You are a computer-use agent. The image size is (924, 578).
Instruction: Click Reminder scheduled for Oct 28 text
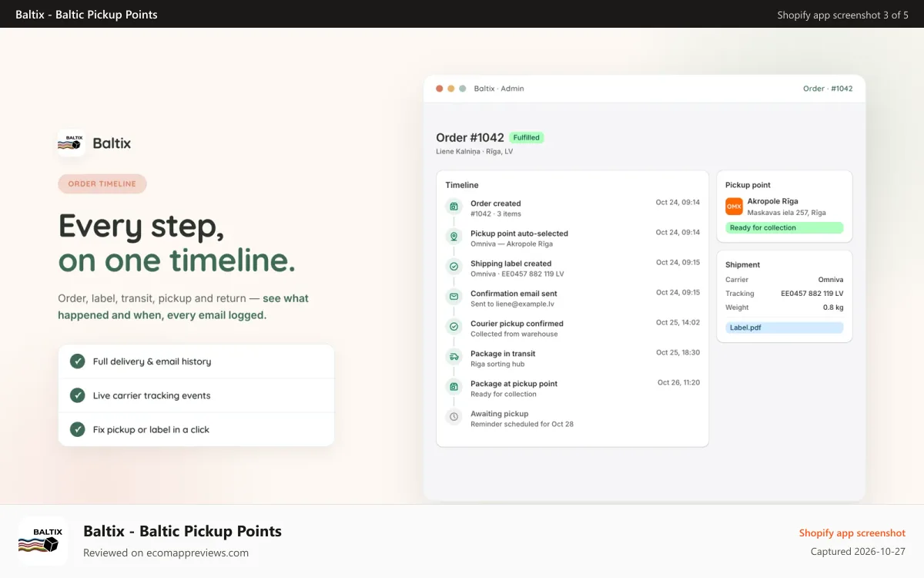click(x=522, y=425)
